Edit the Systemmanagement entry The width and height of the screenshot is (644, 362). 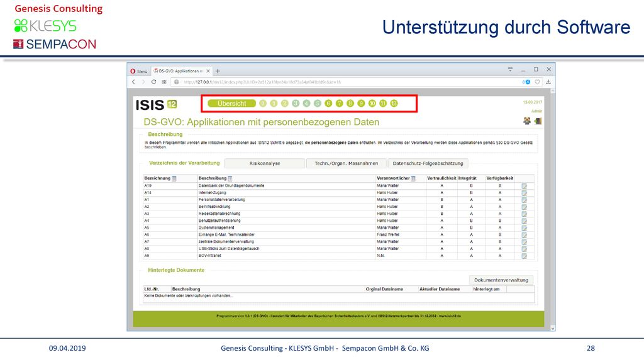coord(524,228)
